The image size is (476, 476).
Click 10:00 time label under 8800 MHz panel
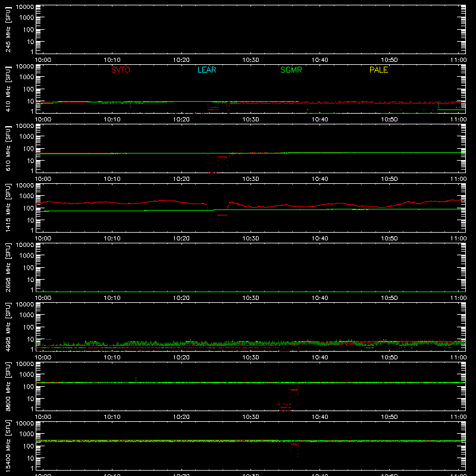(43, 417)
